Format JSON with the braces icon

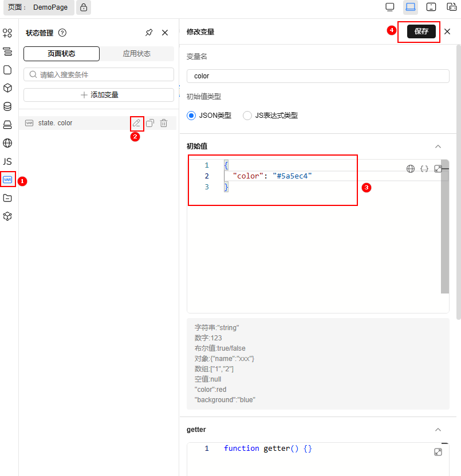tap(424, 169)
